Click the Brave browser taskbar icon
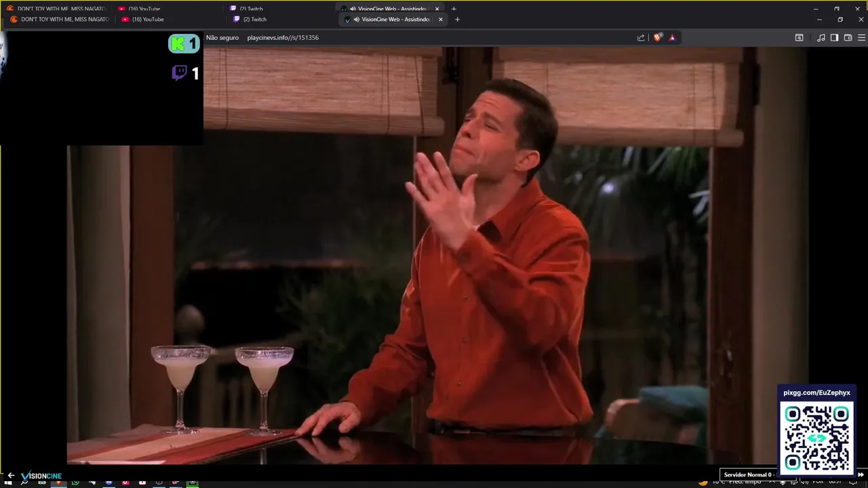Viewport: 868px width, 488px height. (x=58, y=483)
